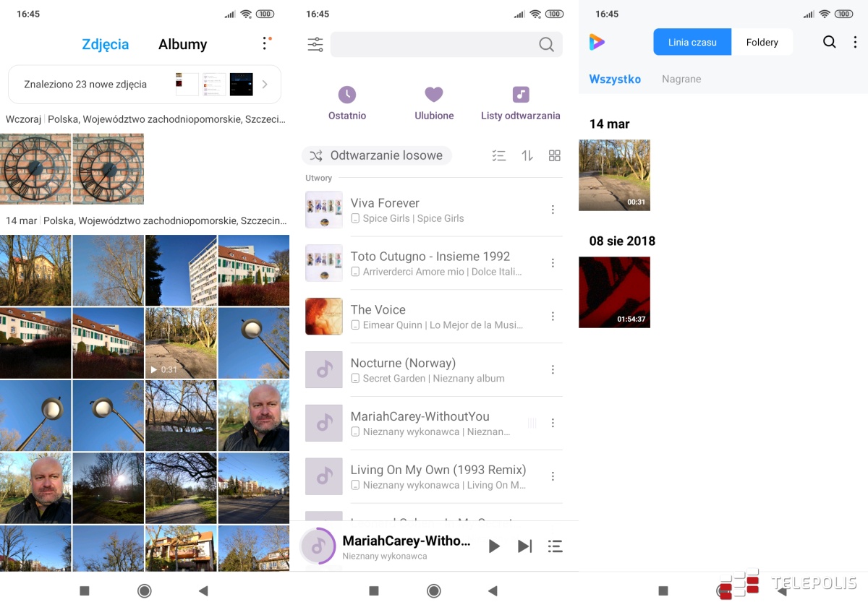
Task: Enable multi-select checklist mode for tracks
Action: pyautogui.click(x=498, y=155)
